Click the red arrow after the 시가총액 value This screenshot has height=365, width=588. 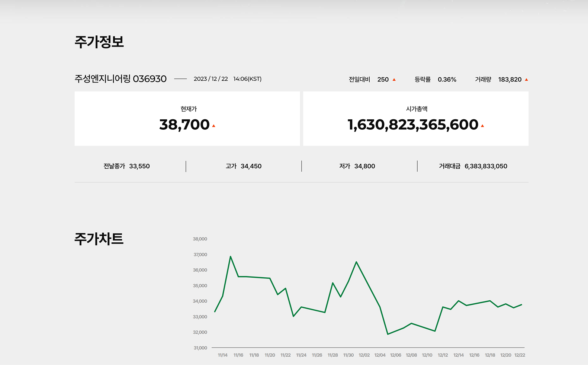pos(482,126)
